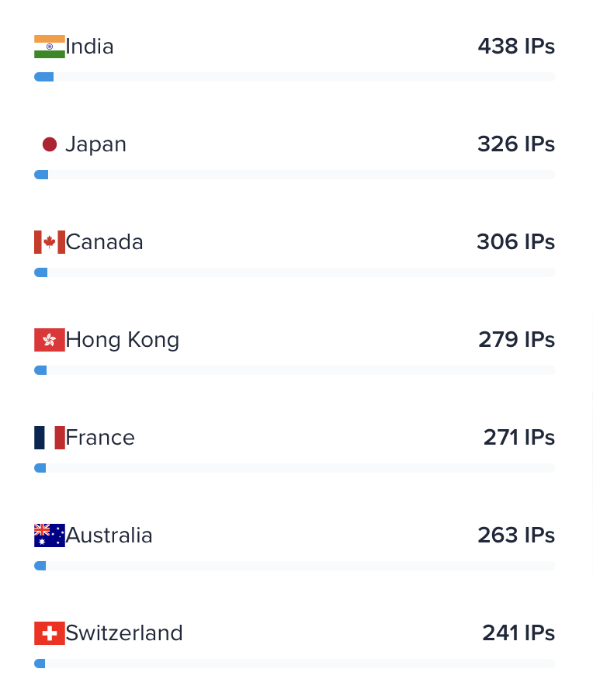Select the Hong Kong country label
Screen dimensions: 593x700
coord(123,340)
